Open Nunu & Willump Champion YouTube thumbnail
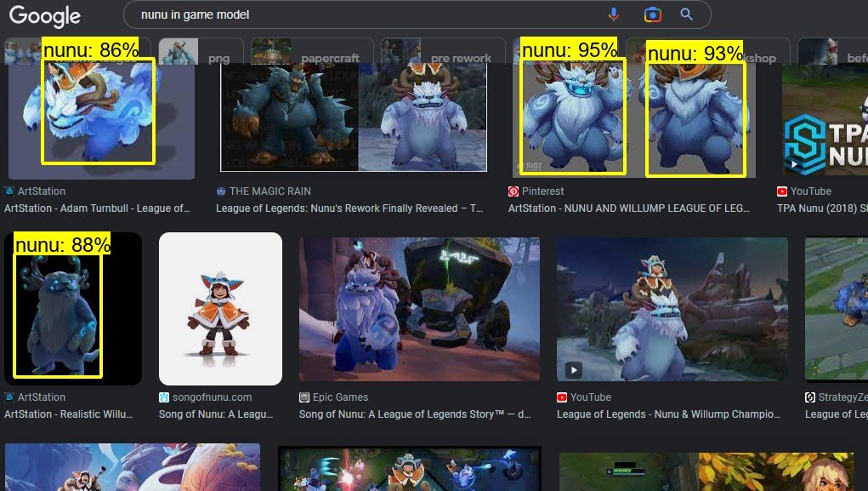868x491 pixels. (672, 309)
